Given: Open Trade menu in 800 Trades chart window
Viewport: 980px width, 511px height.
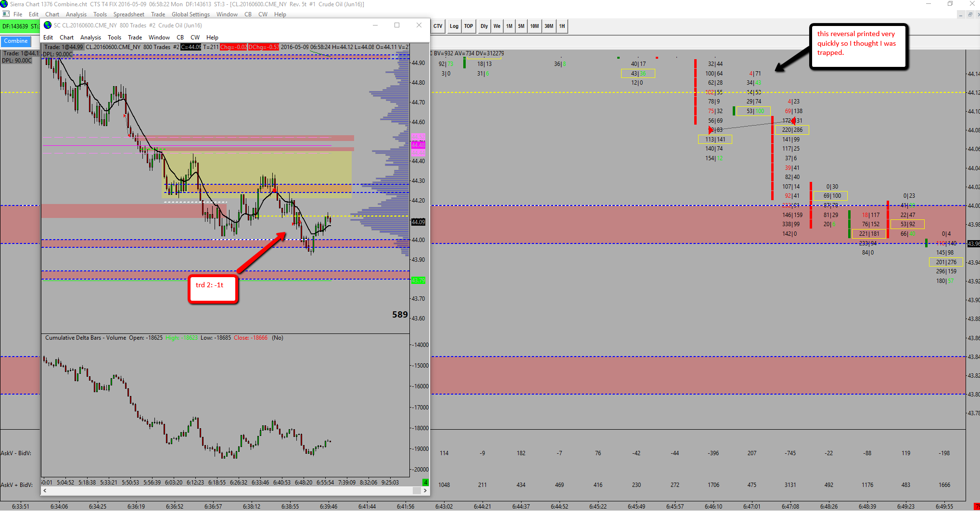Looking at the screenshot, I should click(x=135, y=38).
